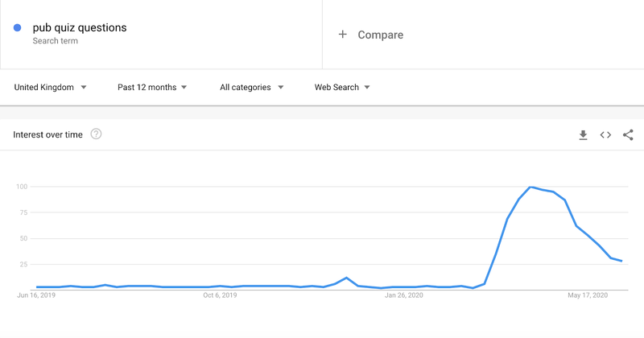644x338 pixels.
Task: Download the Interest over time data
Action: coord(583,134)
